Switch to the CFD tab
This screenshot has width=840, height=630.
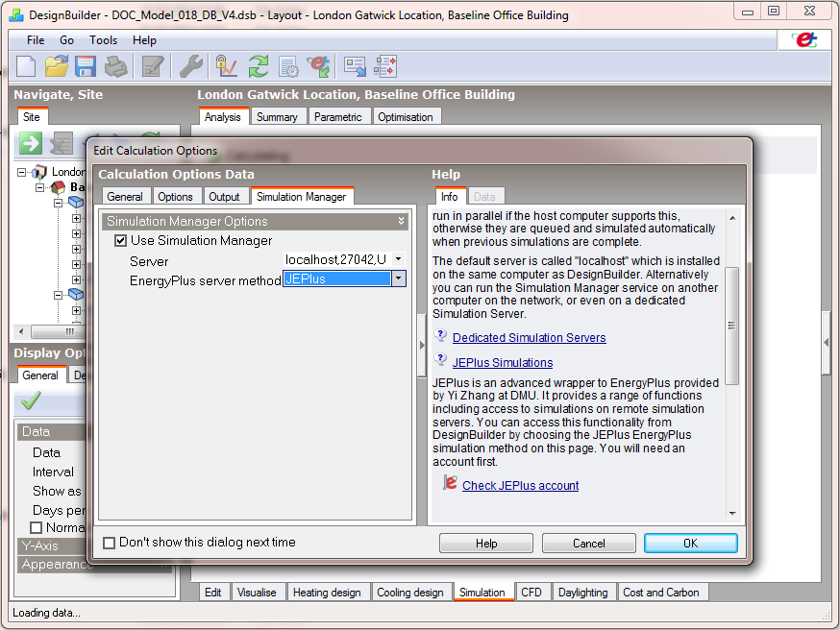(531, 593)
